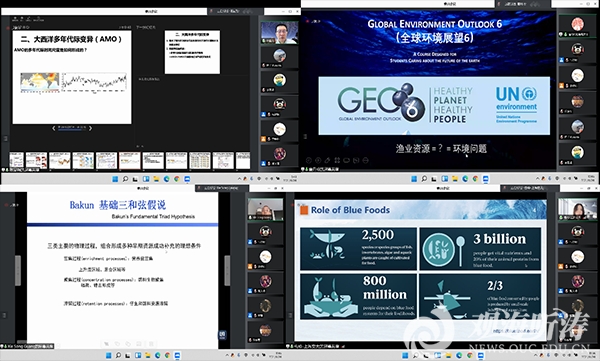Click blue translate icon beside Bakun slide
Screen dimensions: 600x361
coord(223,335)
